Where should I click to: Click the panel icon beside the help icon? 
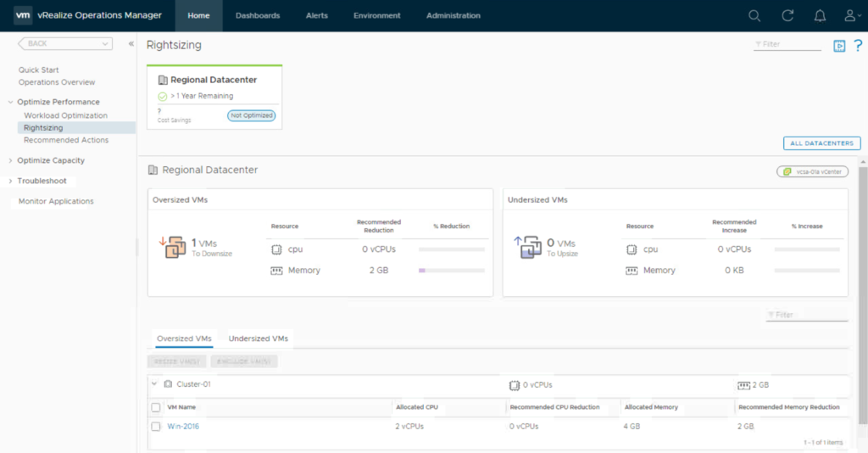pos(839,46)
